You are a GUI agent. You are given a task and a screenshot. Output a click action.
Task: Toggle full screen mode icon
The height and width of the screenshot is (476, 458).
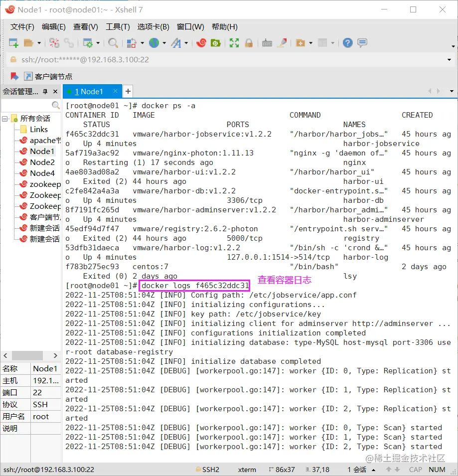(x=234, y=43)
